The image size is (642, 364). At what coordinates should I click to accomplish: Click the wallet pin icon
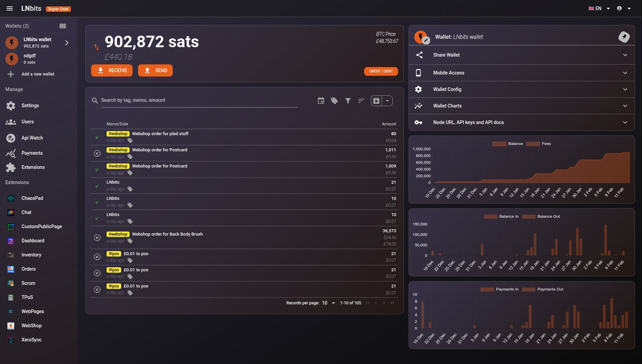[x=624, y=37]
